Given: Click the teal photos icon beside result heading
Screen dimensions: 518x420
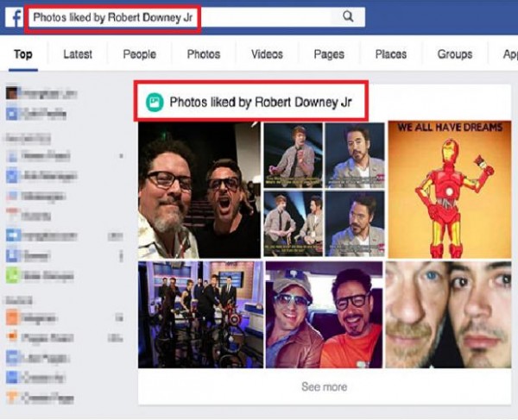Looking at the screenshot, I should tap(155, 102).
